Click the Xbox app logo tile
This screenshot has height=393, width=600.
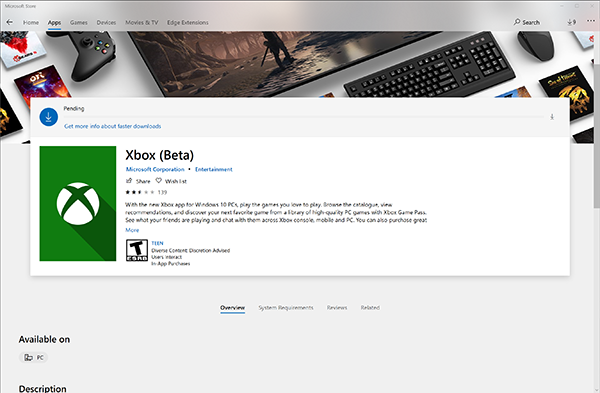coord(78,204)
